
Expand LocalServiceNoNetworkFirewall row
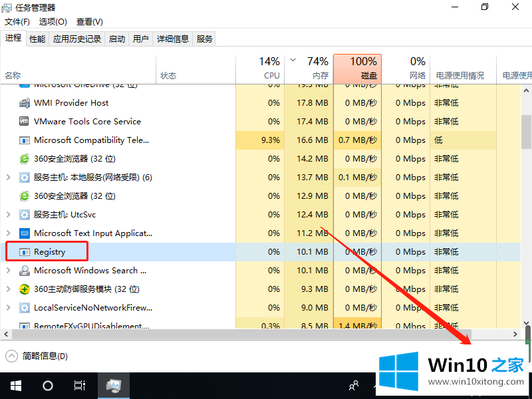click(9, 308)
